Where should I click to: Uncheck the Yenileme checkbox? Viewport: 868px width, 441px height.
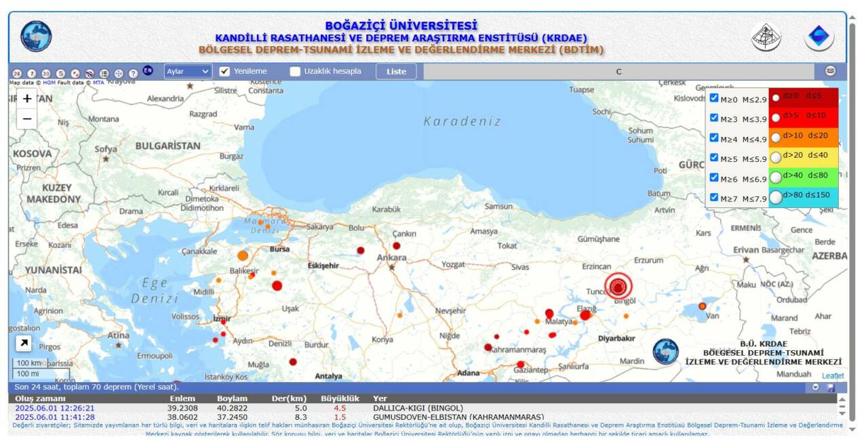click(225, 71)
